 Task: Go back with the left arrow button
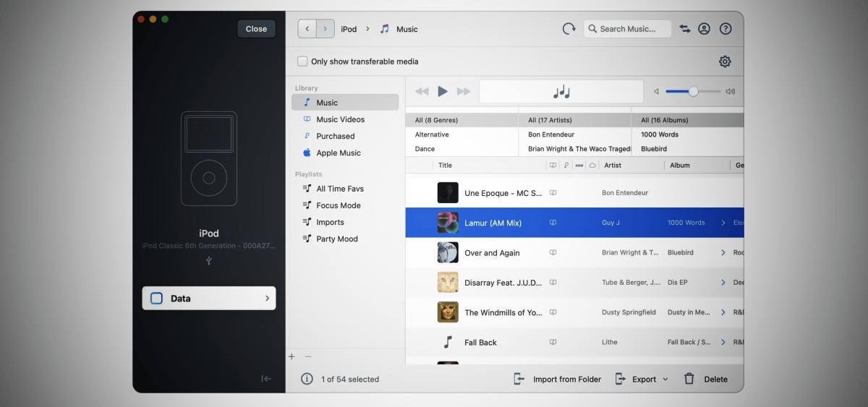pyautogui.click(x=307, y=29)
